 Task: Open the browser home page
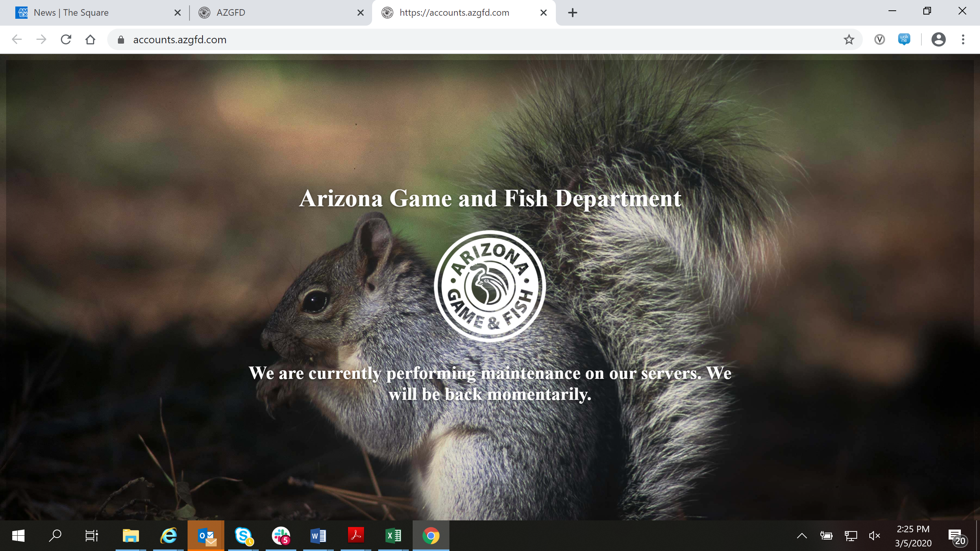[90, 39]
